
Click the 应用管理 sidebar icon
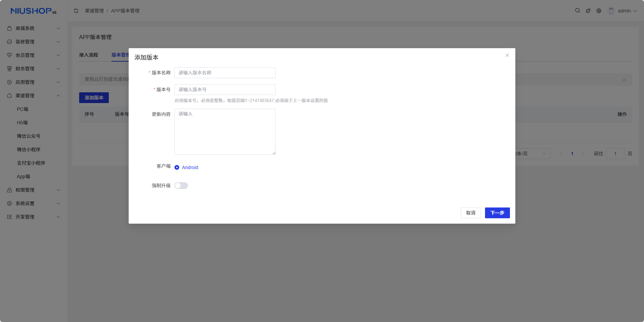9,82
